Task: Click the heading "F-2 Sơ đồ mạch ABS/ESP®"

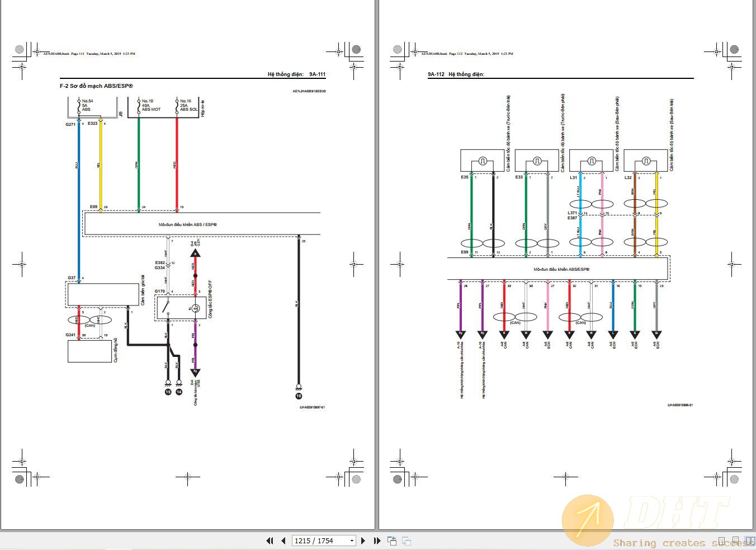Action: pos(96,86)
